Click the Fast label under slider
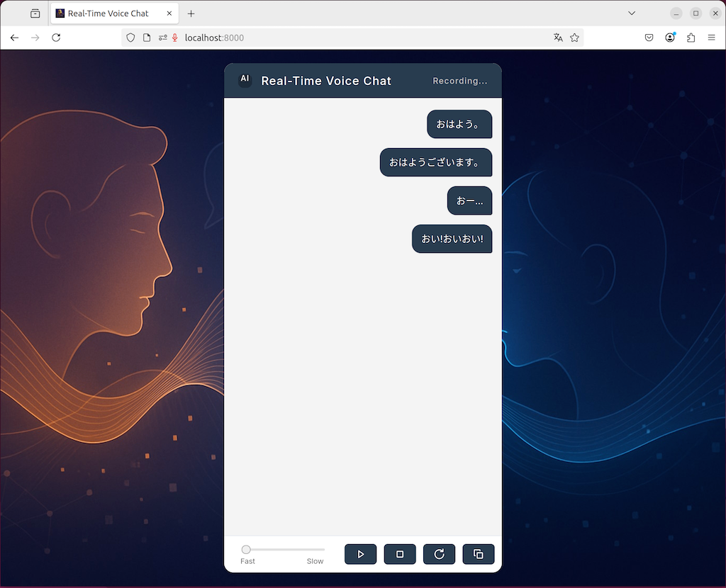 pos(247,561)
